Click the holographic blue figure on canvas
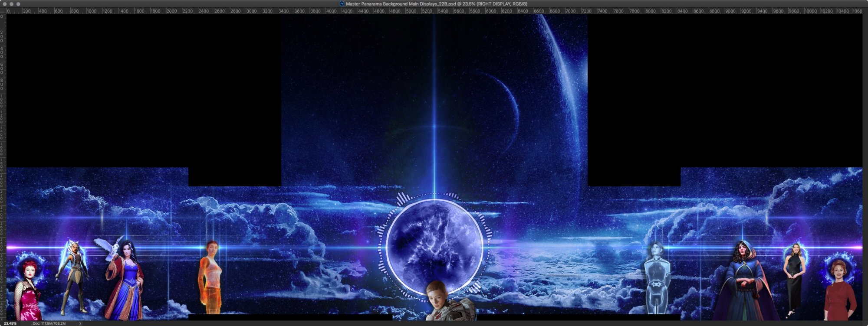 tap(657, 277)
